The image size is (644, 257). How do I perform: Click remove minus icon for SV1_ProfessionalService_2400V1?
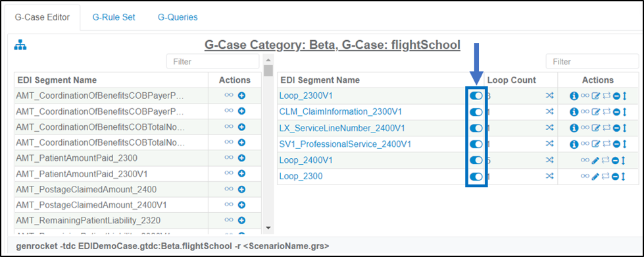[616, 144]
